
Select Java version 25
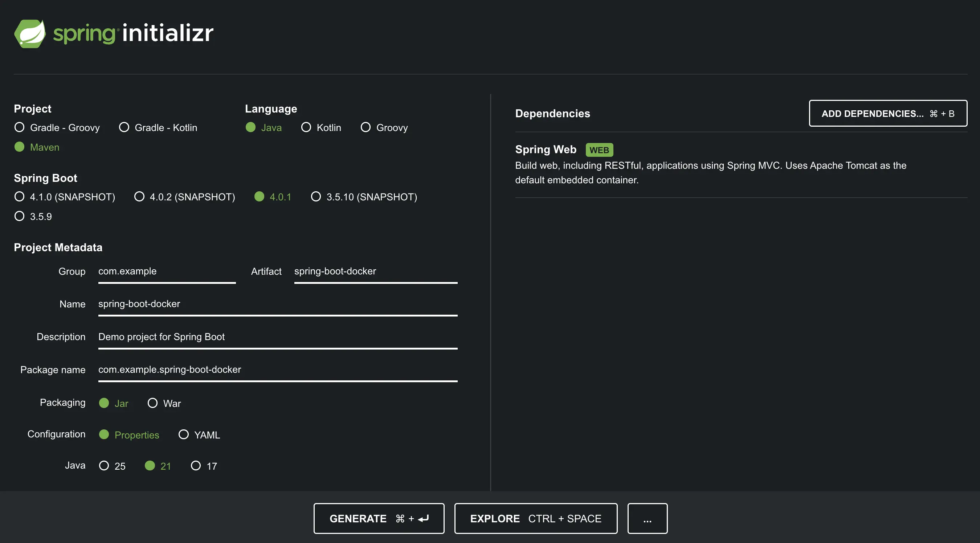click(104, 465)
